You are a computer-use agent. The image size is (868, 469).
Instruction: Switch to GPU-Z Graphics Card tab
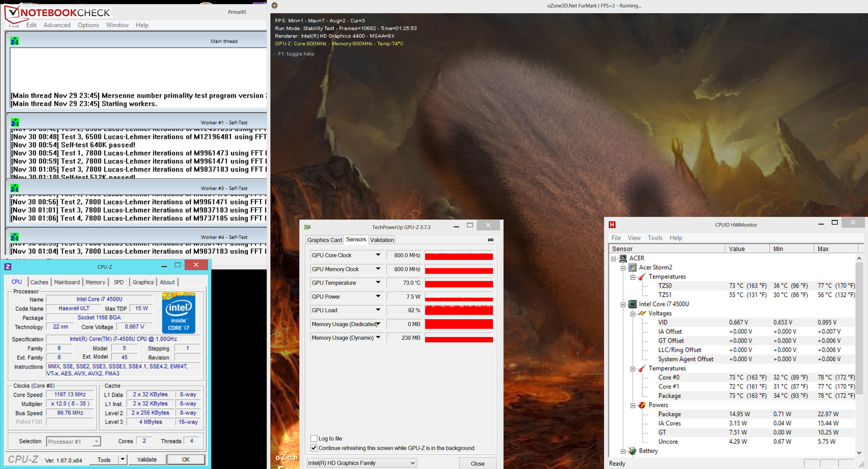[x=325, y=240]
